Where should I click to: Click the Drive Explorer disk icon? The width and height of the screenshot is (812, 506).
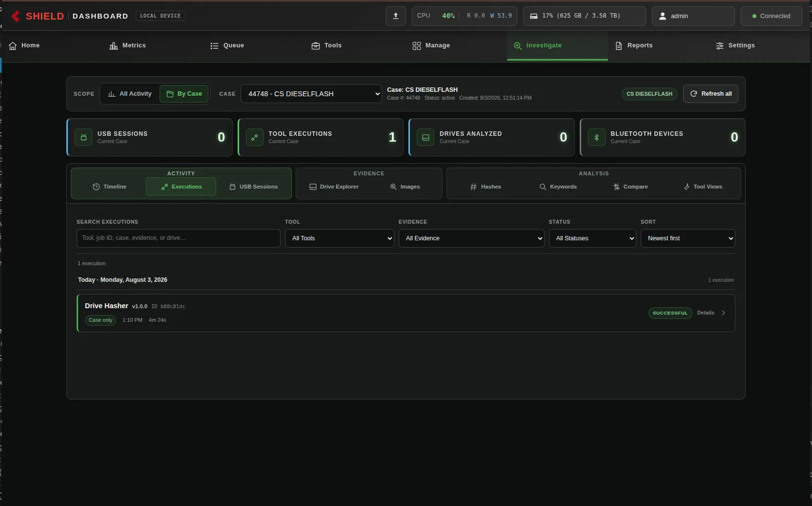pyautogui.click(x=313, y=187)
